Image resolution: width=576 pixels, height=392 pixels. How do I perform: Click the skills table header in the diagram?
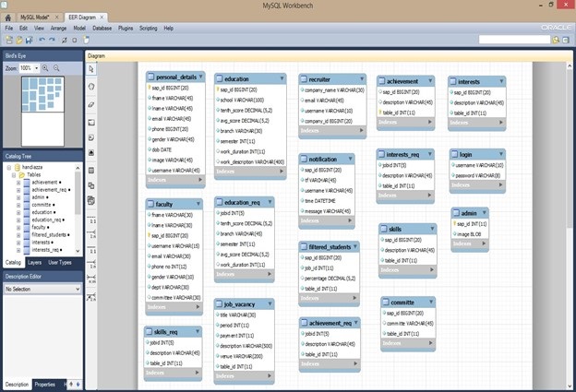click(x=407, y=229)
